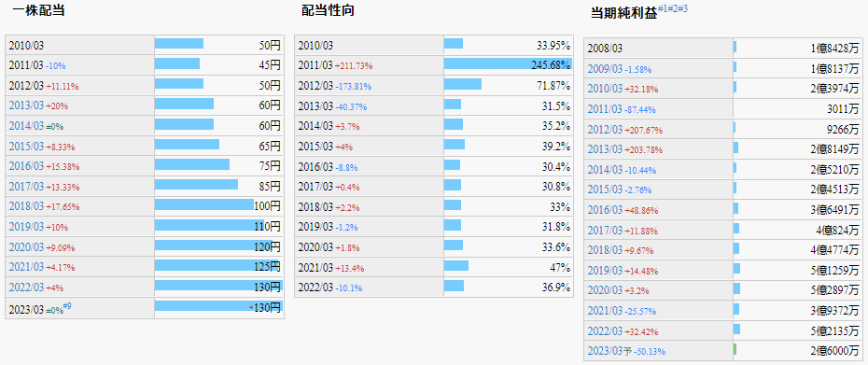The height and width of the screenshot is (365, 868).
Task: Select the 33.95% payout ratio value
Action: [553, 46]
